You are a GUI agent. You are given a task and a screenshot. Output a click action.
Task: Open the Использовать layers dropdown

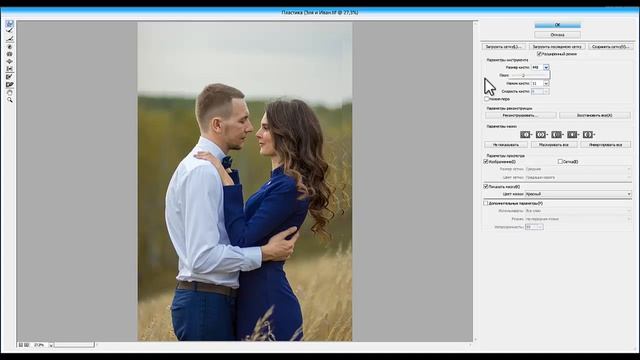578,211
